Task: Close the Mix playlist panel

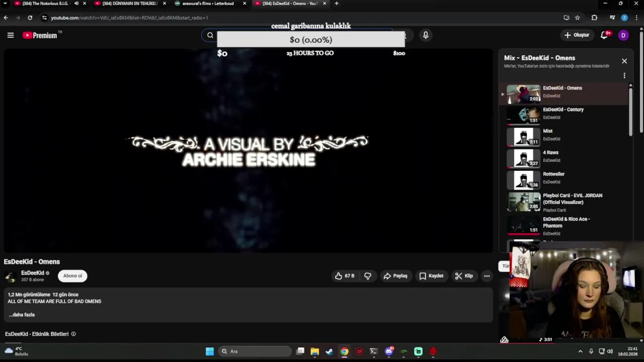Action: tap(624, 61)
